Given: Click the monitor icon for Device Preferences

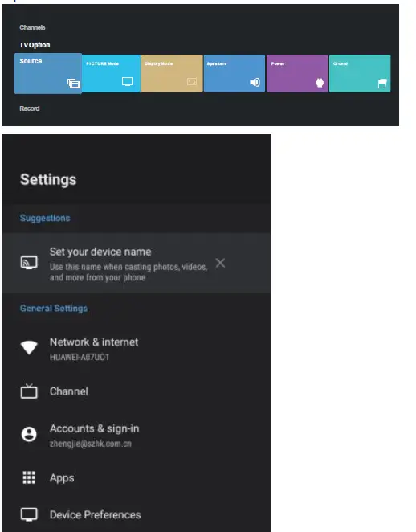Looking at the screenshot, I should tap(29, 514).
